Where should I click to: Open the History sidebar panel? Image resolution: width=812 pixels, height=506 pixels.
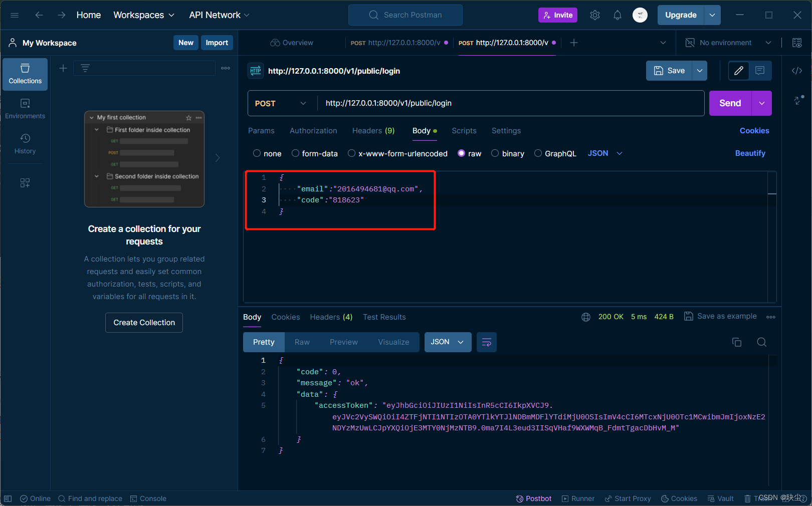[25, 144]
